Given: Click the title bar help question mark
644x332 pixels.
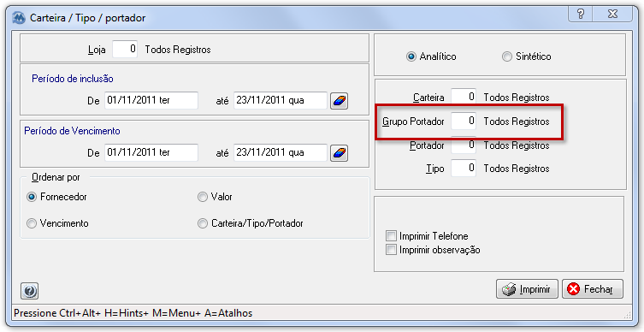Looking at the screenshot, I should (581, 14).
